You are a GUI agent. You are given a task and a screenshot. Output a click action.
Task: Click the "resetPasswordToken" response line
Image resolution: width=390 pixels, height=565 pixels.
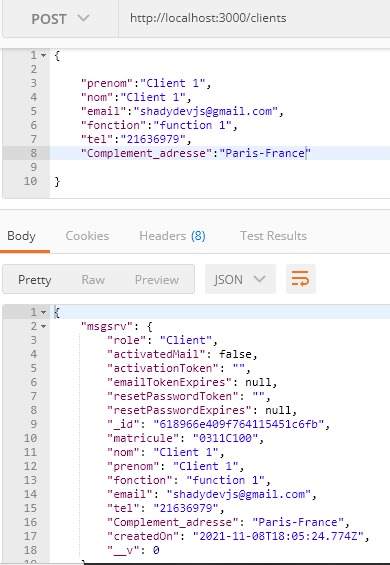(189, 397)
